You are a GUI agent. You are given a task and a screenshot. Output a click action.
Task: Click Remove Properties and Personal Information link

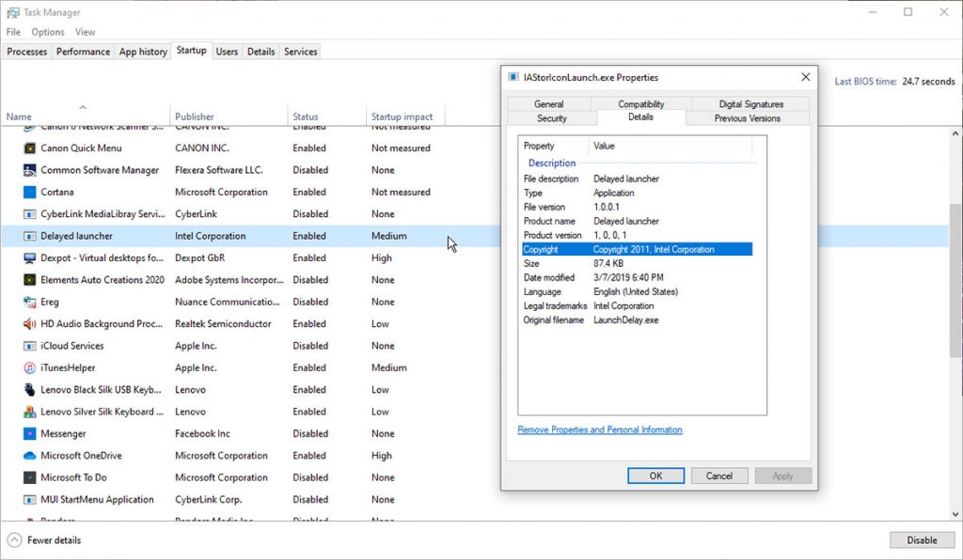point(600,430)
